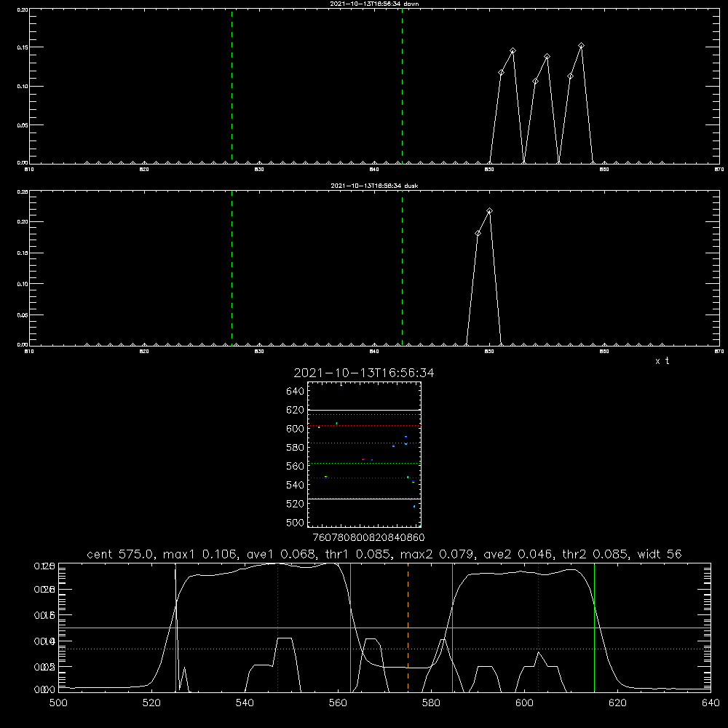Click the "0.05" y-axis label of the dawn plot
Screen dimensions: 728x728
point(23,125)
